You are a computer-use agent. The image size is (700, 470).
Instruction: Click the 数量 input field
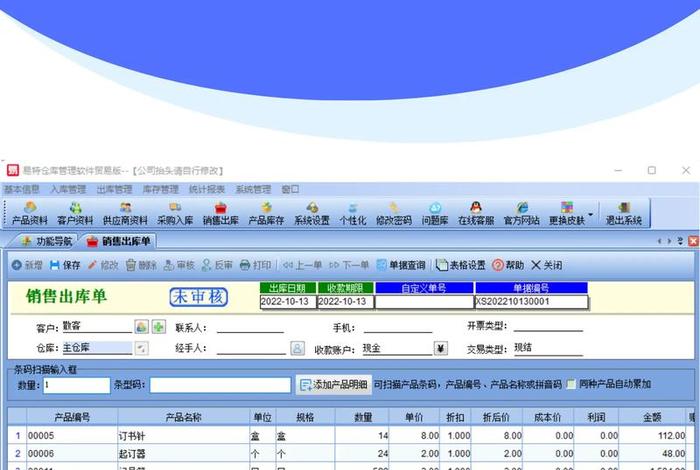(x=77, y=385)
